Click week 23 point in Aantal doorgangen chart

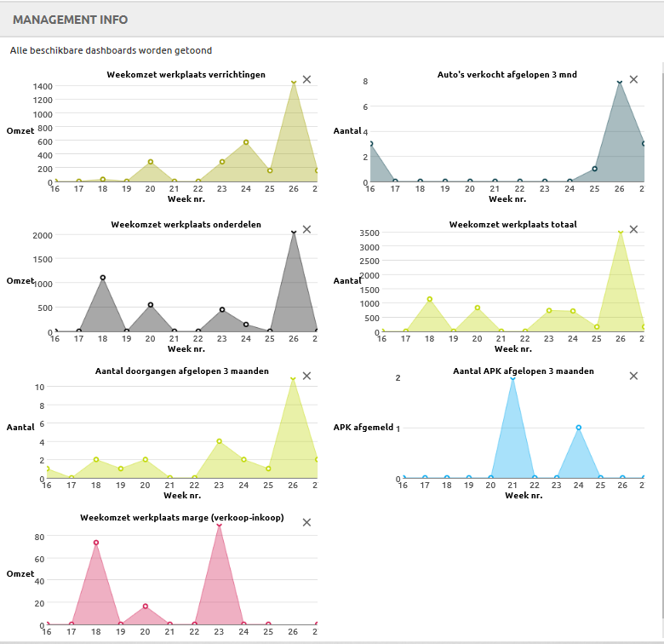pyautogui.click(x=220, y=441)
